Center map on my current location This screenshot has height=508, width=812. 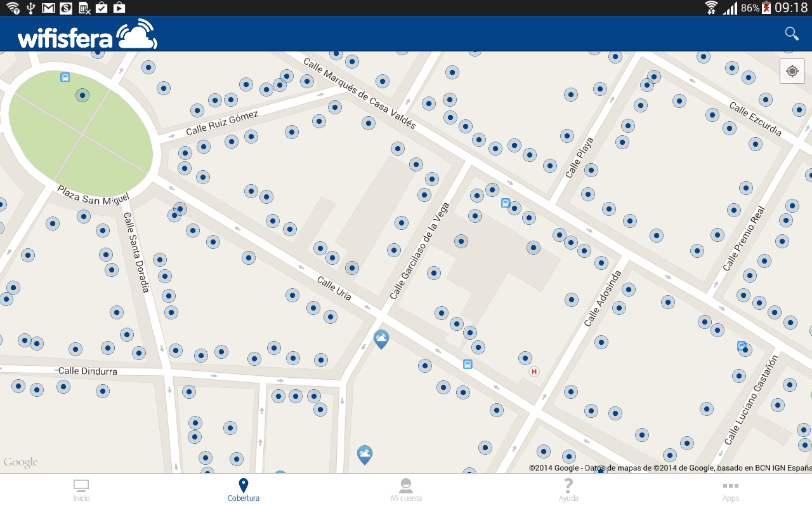tap(792, 71)
